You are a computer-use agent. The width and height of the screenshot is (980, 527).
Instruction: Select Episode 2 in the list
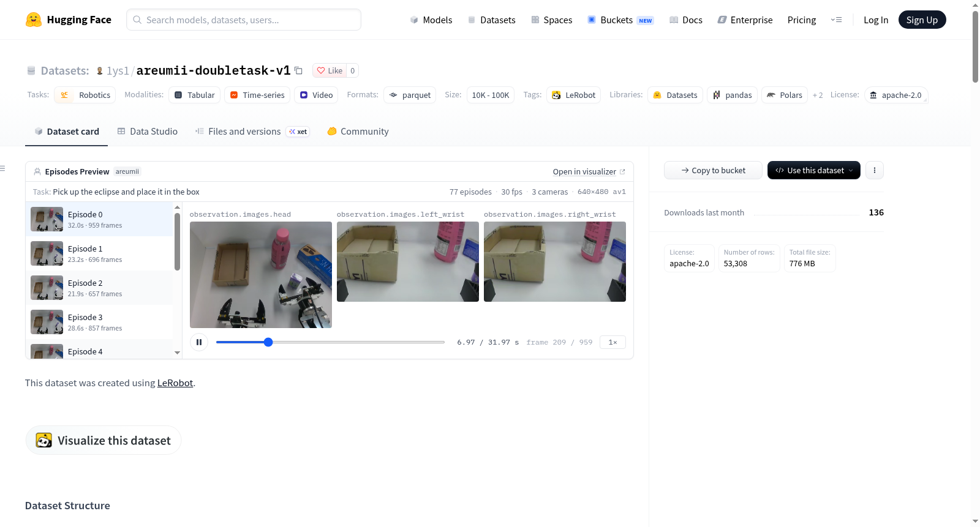(100, 288)
